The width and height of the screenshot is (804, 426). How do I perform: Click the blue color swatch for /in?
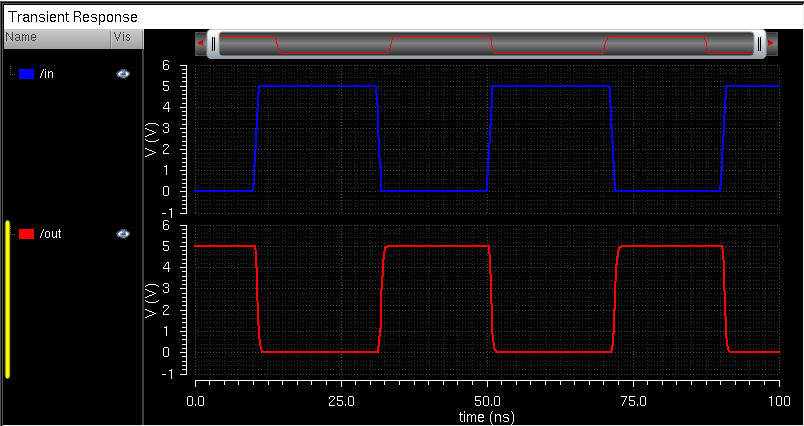pos(27,74)
